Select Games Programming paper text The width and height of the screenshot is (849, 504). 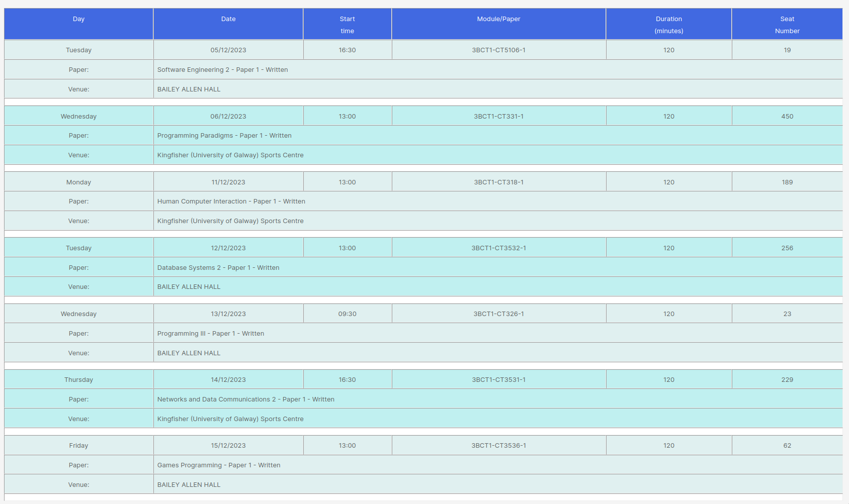pyautogui.click(x=219, y=465)
